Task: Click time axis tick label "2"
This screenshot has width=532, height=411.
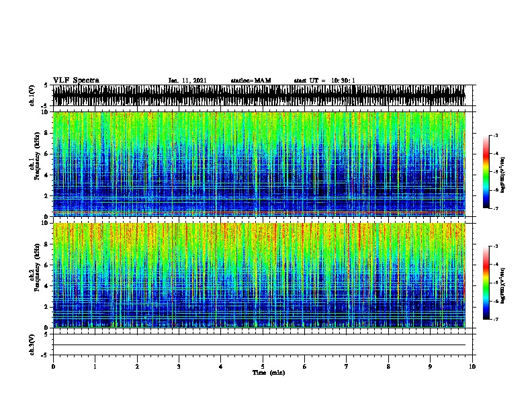Action: (137, 367)
